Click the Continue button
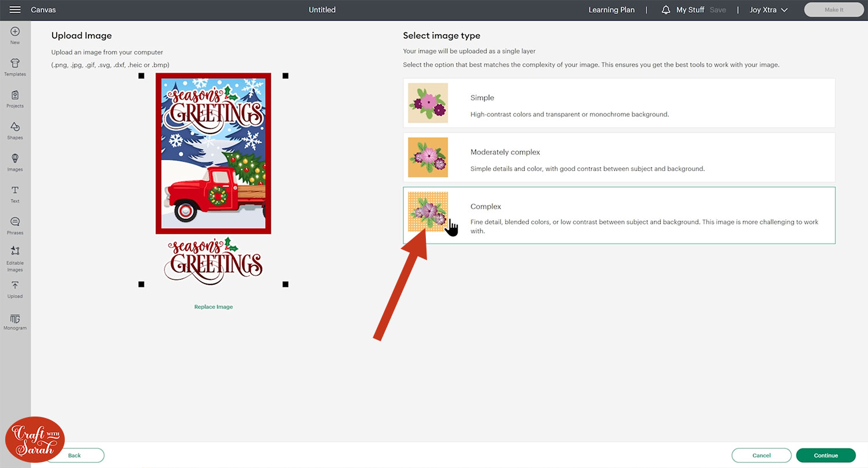868x468 pixels. pyautogui.click(x=826, y=455)
